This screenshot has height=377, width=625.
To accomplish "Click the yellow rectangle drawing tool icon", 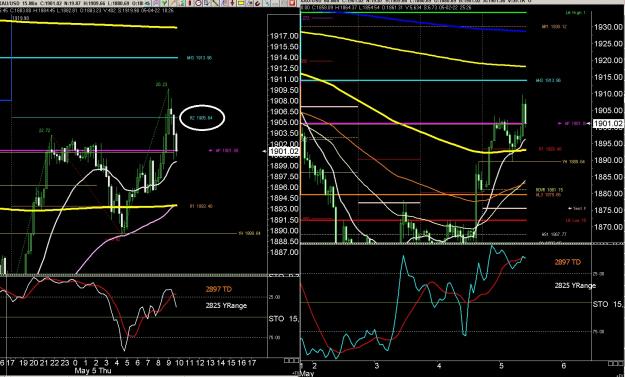I will [241, 3].
